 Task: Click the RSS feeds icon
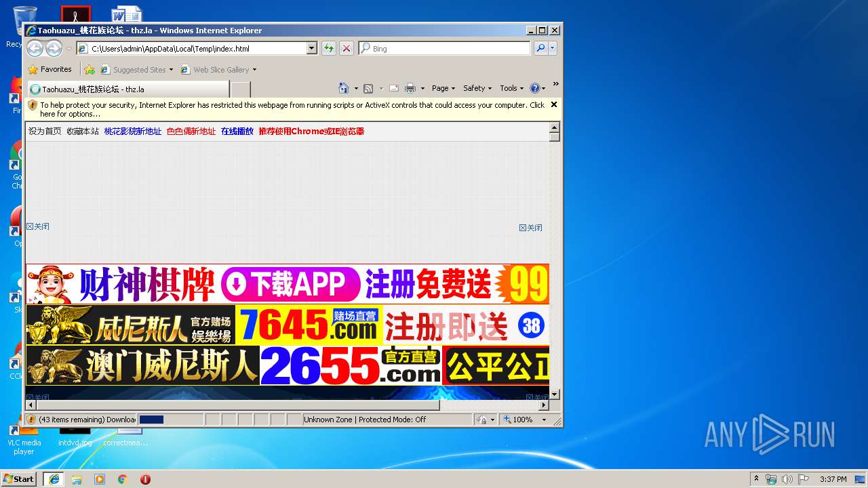point(368,88)
